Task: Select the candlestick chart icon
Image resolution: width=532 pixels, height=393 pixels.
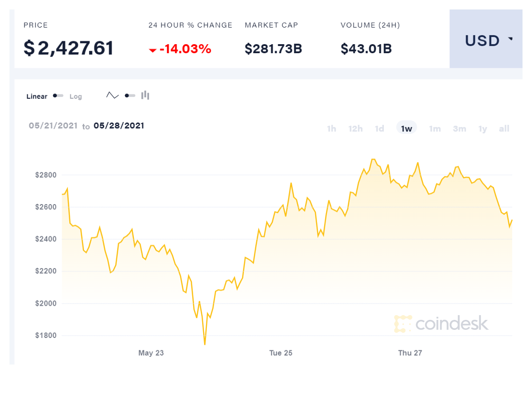Action: coord(145,95)
